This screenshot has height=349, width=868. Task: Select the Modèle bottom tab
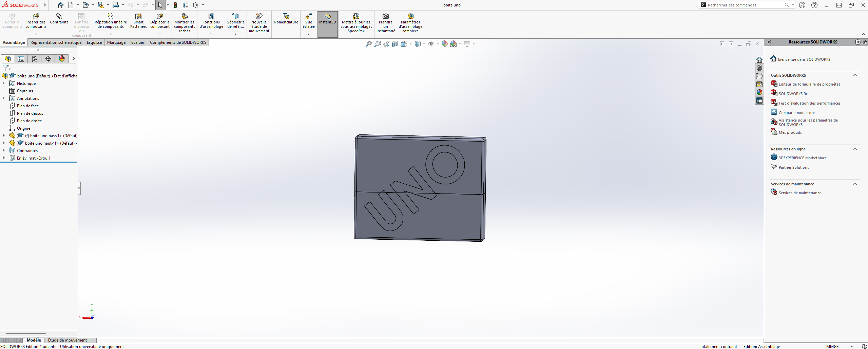tap(34, 340)
